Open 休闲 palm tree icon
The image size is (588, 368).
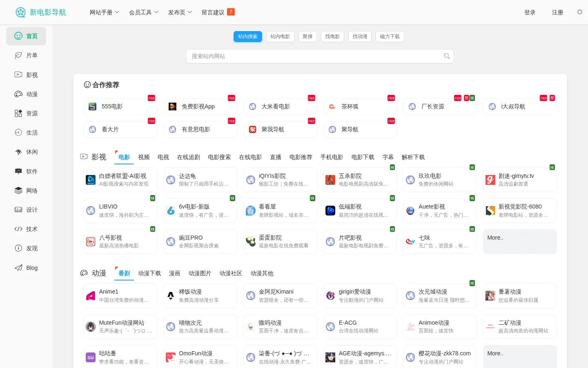[18, 152]
